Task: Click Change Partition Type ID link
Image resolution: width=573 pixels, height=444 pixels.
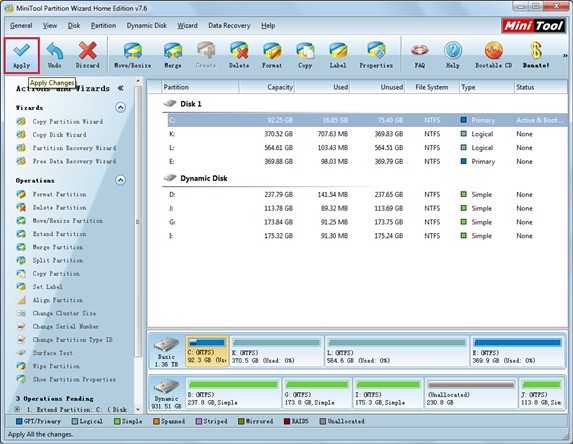Action: (72, 340)
